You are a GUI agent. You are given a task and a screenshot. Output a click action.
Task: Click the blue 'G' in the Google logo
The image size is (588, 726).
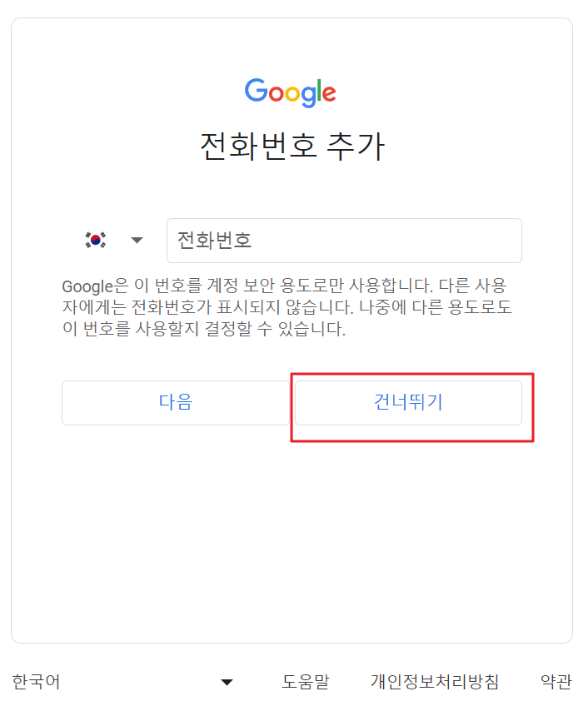(254, 92)
